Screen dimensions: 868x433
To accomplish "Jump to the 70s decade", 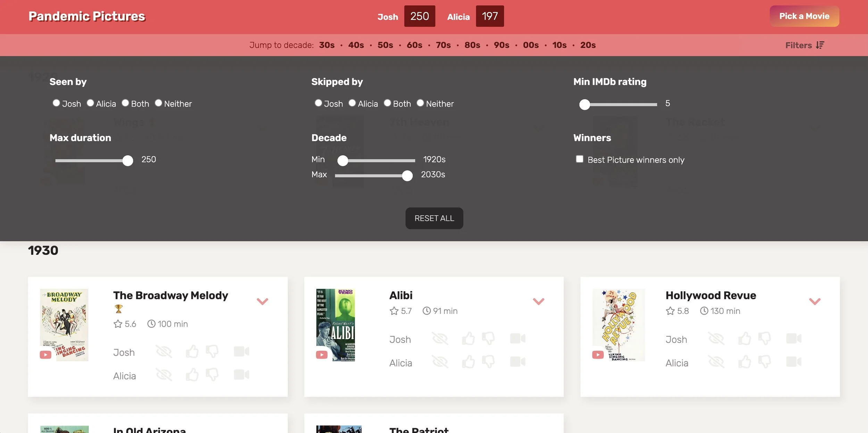I will pos(443,45).
